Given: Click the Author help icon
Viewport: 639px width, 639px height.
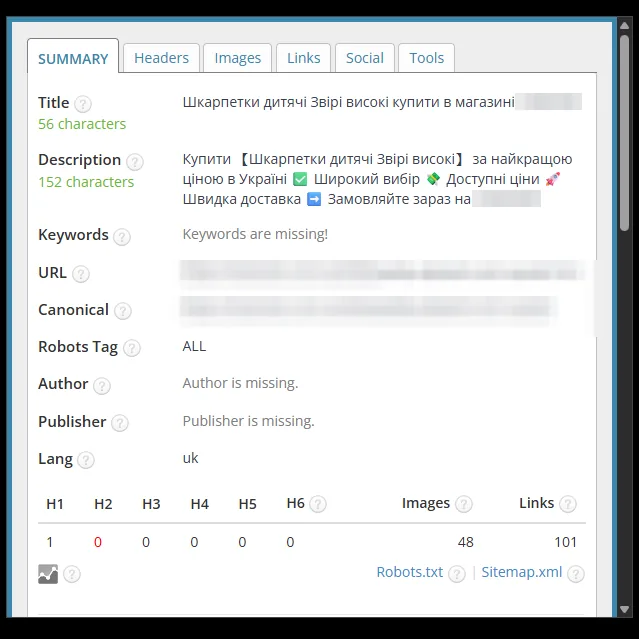Looking at the screenshot, I should tap(102, 386).
